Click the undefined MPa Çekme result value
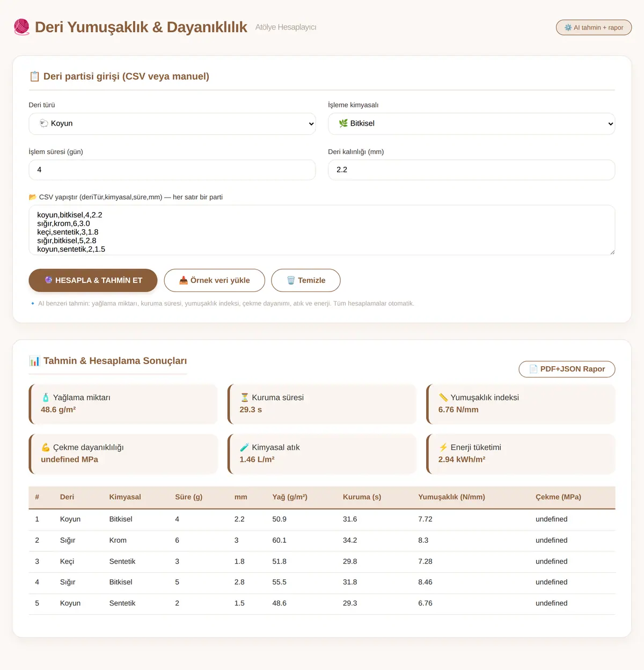 (70, 460)
